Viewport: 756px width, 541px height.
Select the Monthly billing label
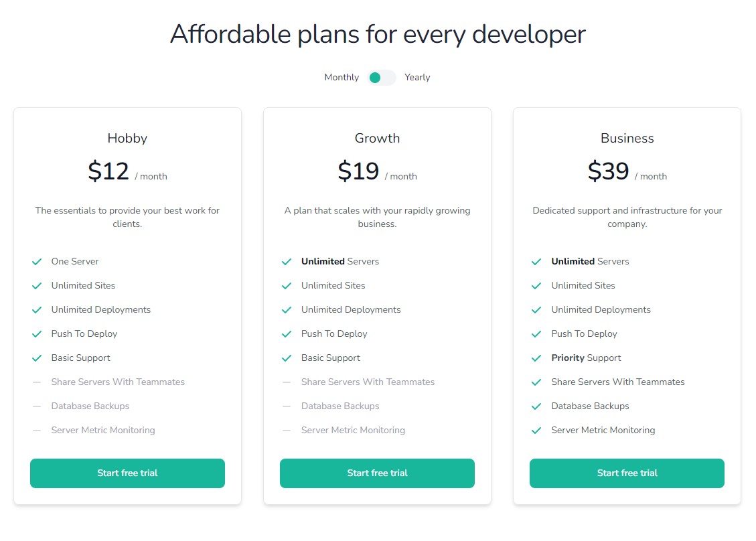341,78
